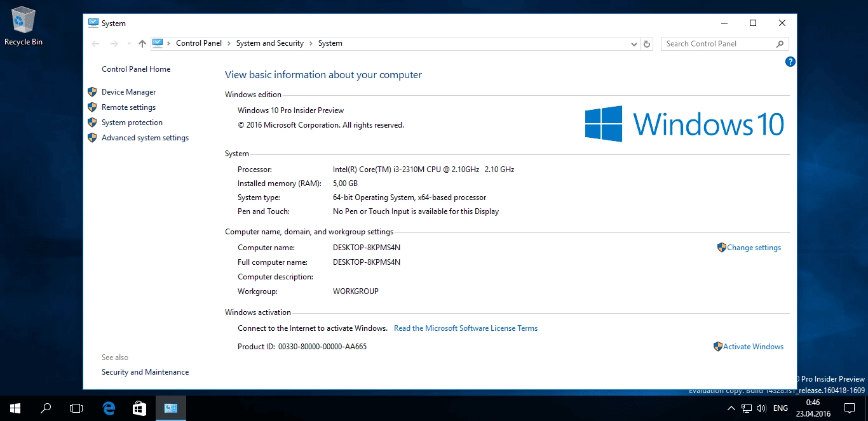
Task: Go up one level in Control Panel
Action: (142, 44)
